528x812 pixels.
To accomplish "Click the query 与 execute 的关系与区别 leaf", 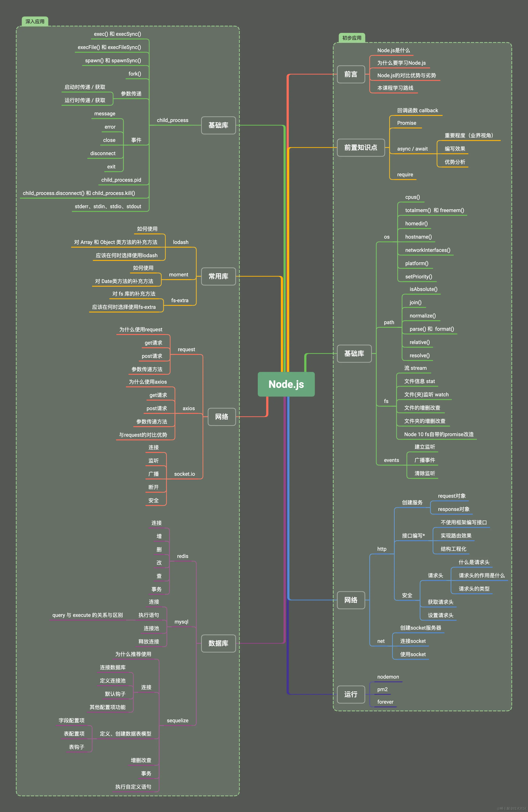I will point(87,615).
